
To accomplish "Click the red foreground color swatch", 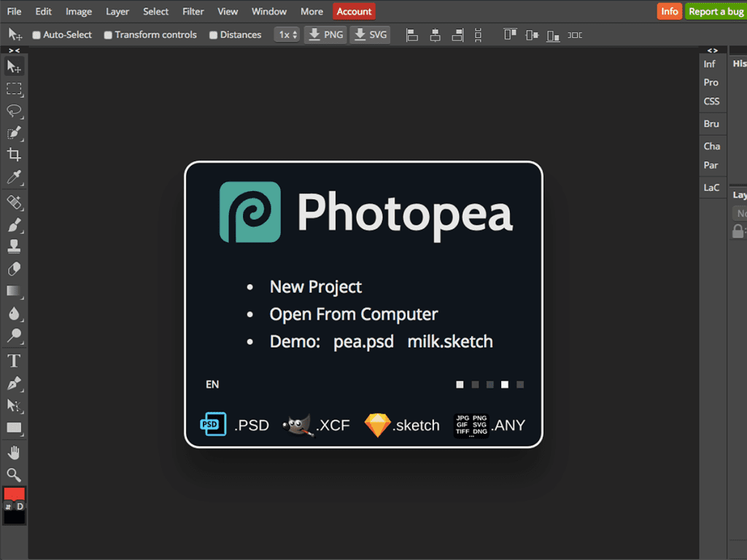I will pos(15,494).
